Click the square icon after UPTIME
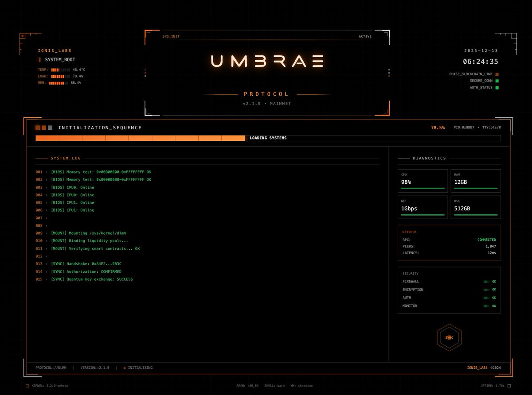Viewport: 532px width, 395px height. [509, 386]
